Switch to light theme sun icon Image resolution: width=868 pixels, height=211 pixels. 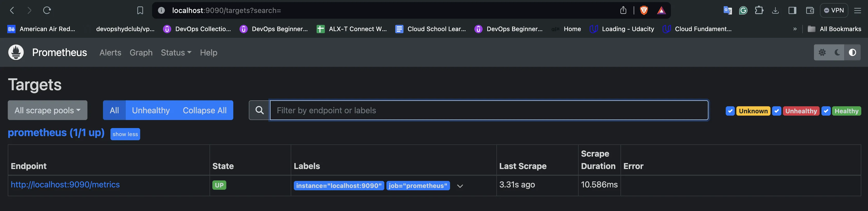click(822, 52)
